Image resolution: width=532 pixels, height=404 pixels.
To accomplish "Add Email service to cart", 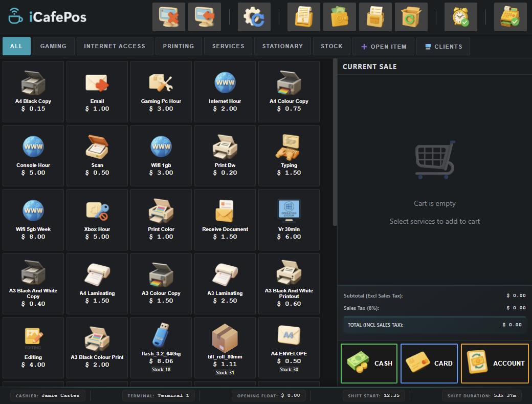I will pos(97,91).
